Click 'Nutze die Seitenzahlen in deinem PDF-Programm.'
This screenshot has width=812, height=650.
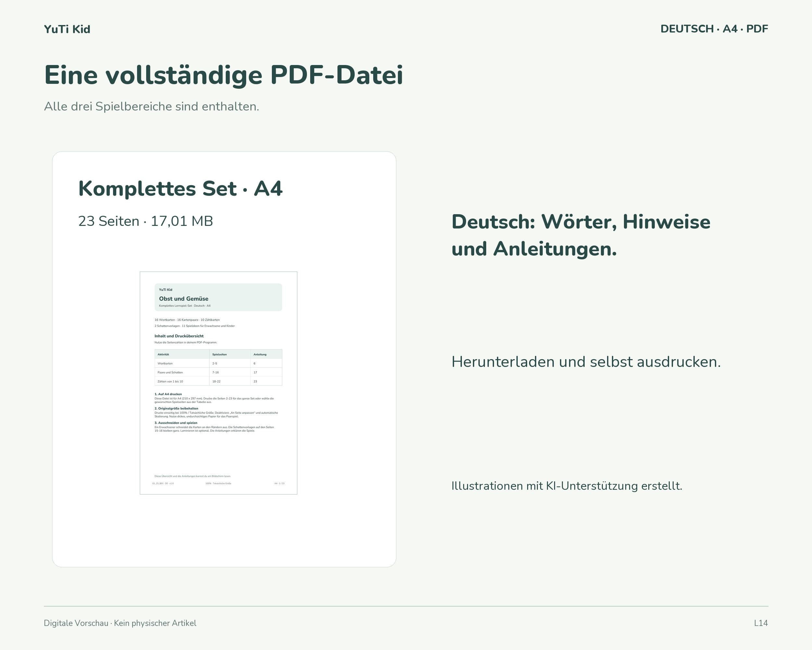click(186, 342)
